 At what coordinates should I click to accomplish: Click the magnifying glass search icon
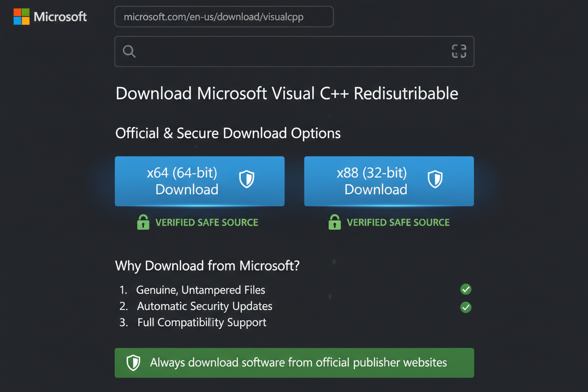(x=129, y=51)
